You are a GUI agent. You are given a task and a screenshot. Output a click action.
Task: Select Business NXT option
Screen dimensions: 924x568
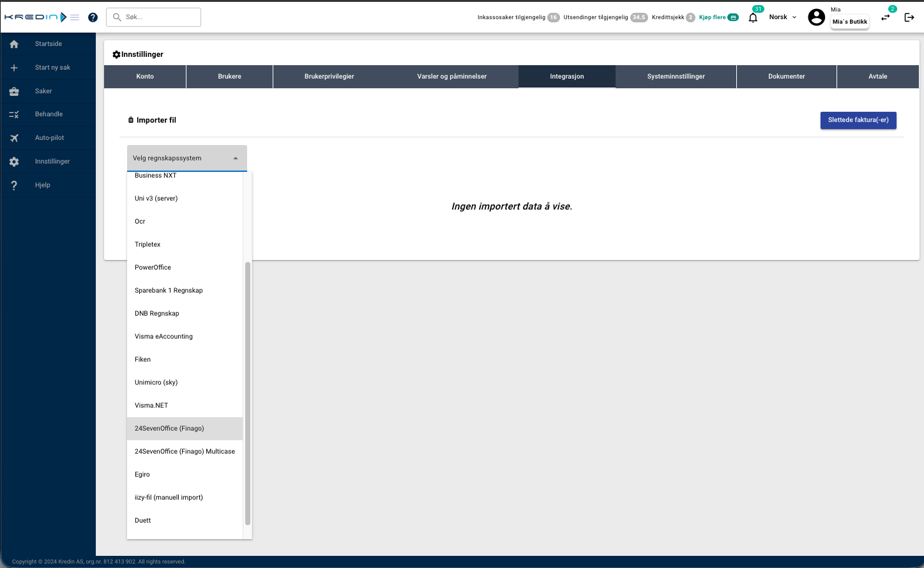[x=185, y=176]
